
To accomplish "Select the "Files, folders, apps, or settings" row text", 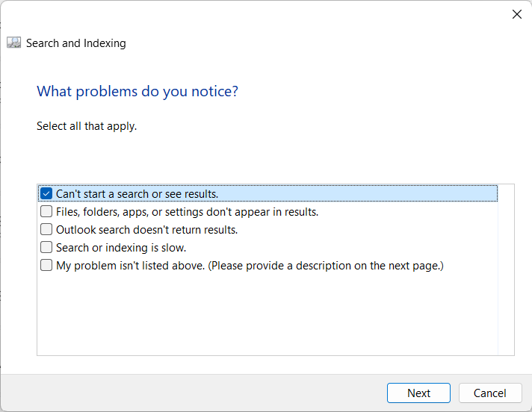I will pyautogui.click(x=187, y=212).
